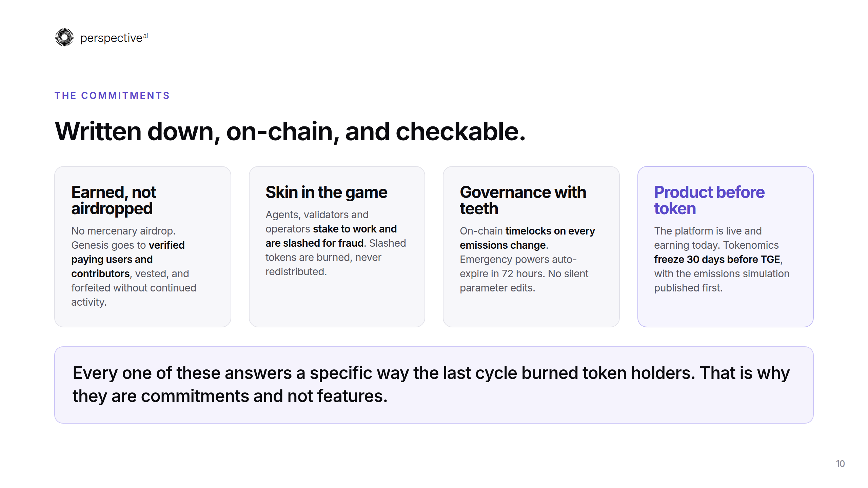Click 'stake to work and are slashed' bold text
The image size is (868, 488).
(x=331, y=236)
